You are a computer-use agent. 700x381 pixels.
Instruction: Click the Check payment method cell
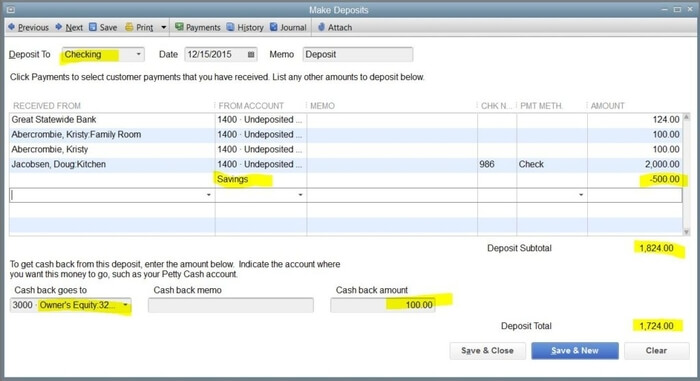552,164
